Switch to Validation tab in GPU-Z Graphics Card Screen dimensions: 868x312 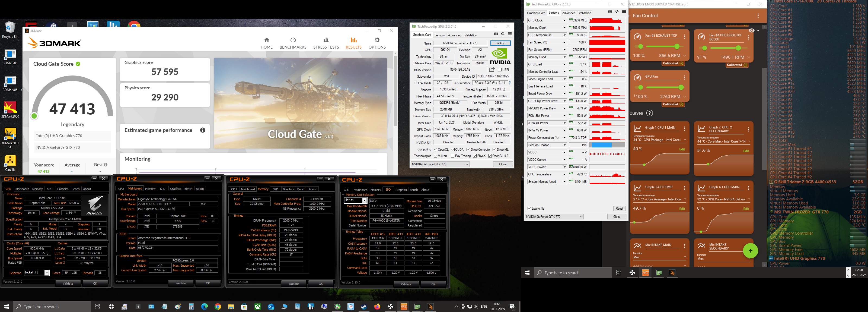pyautogui.click(x=470, y=35)
